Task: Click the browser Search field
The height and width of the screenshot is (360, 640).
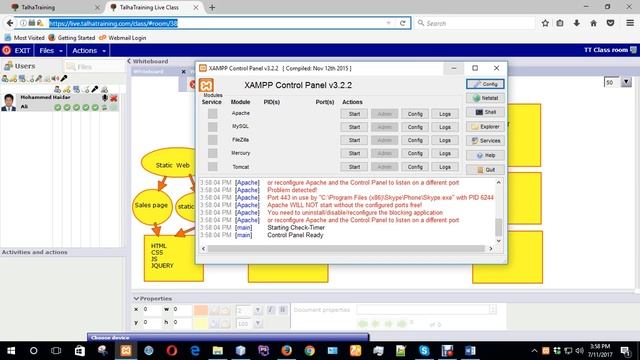Action: (476, 23)
